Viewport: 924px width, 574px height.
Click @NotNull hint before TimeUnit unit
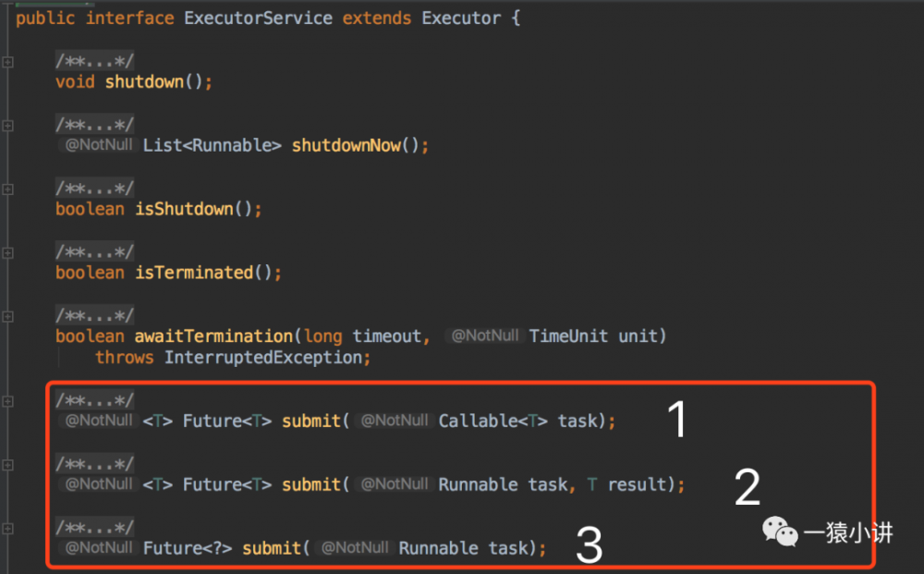485,336
